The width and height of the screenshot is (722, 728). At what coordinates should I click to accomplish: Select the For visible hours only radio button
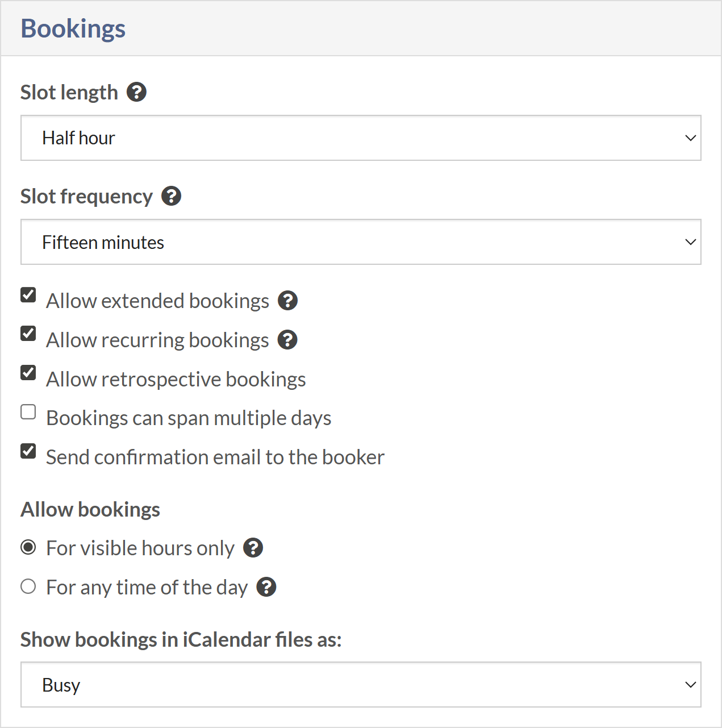[x=28, y=547]
